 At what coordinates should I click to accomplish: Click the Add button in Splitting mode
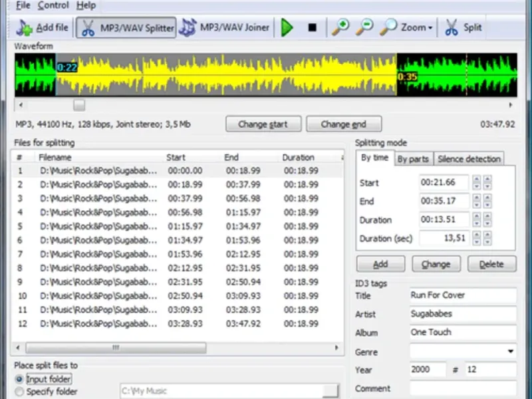380,264
